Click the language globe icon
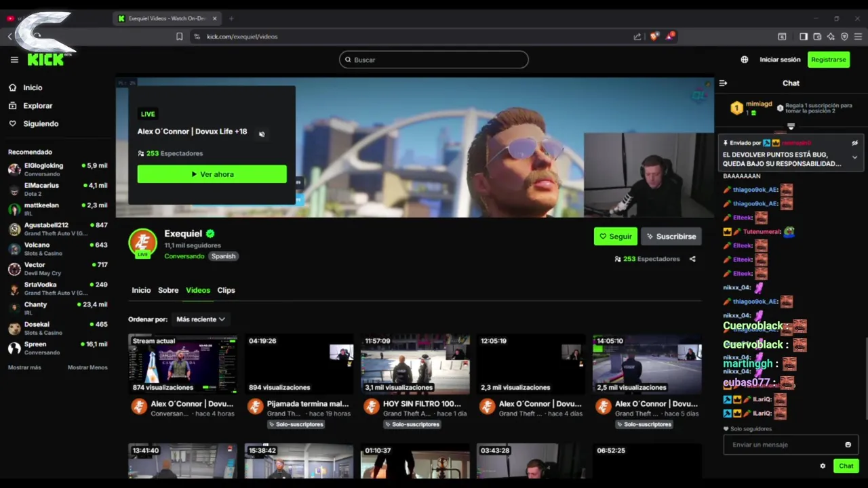Screen dimensions: 868x488 pos(745,60)
